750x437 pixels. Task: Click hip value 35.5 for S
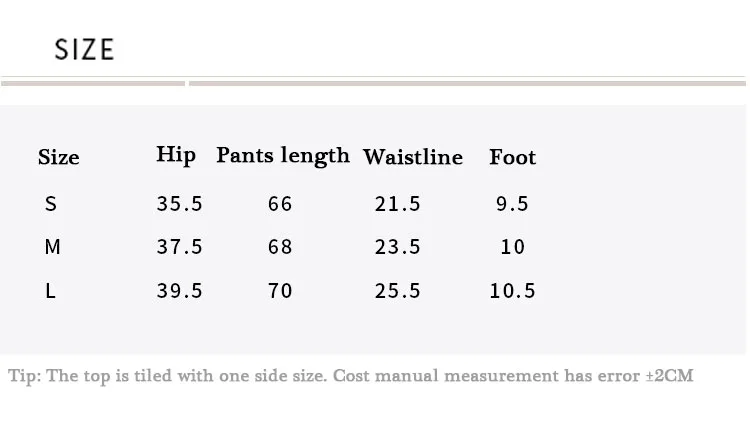[x=179, y=204]
